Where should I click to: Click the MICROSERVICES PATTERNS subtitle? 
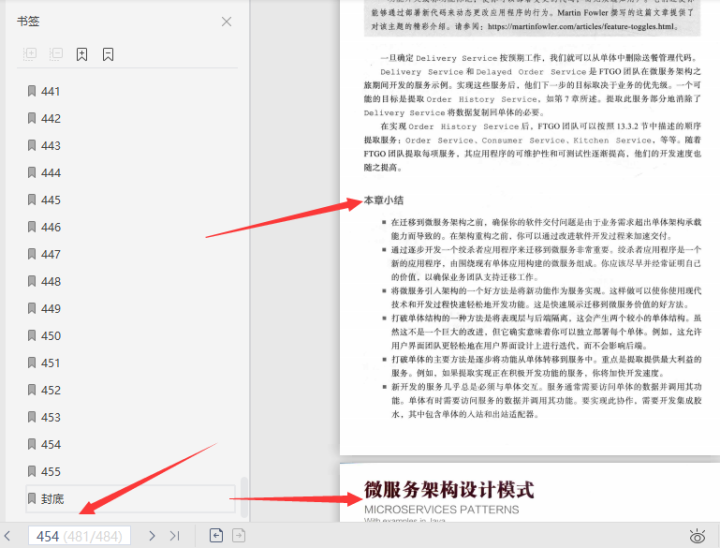tap(441, 509)
